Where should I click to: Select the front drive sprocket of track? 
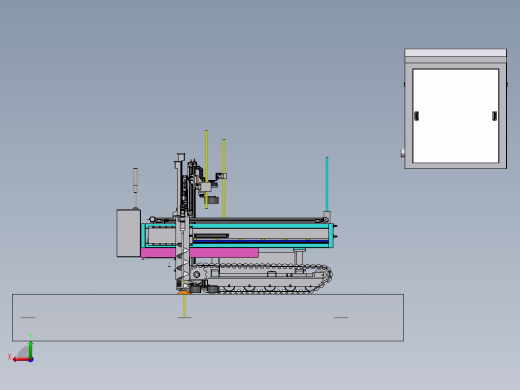pyautogui.click(x=197, y=275)
